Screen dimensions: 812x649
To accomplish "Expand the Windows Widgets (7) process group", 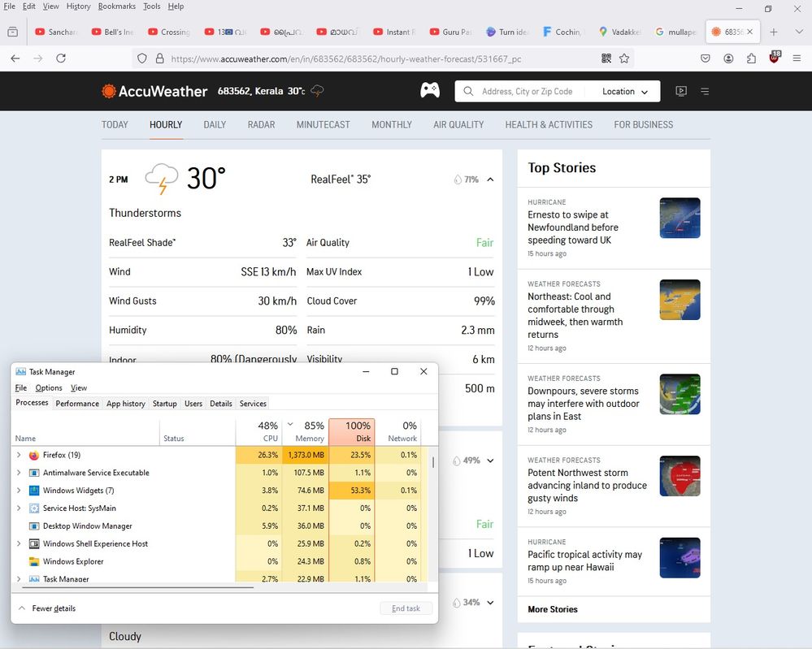I will click(x=19, y=491).
